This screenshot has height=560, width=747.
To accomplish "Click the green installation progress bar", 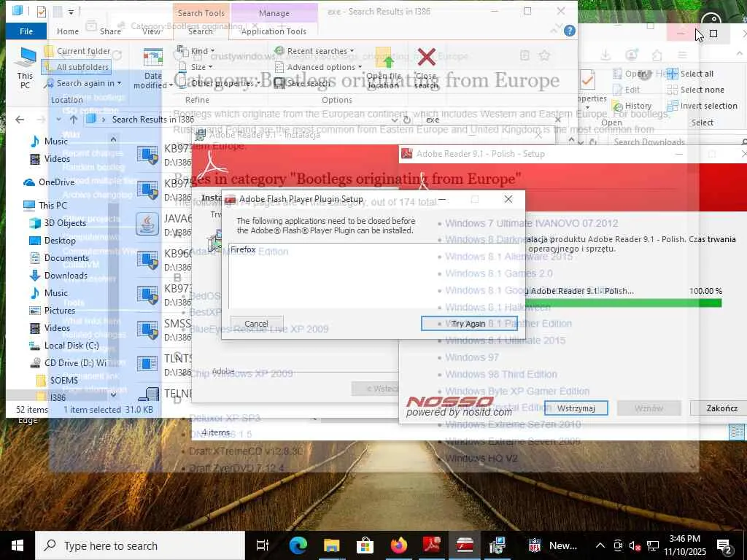I will coord(624,303).
